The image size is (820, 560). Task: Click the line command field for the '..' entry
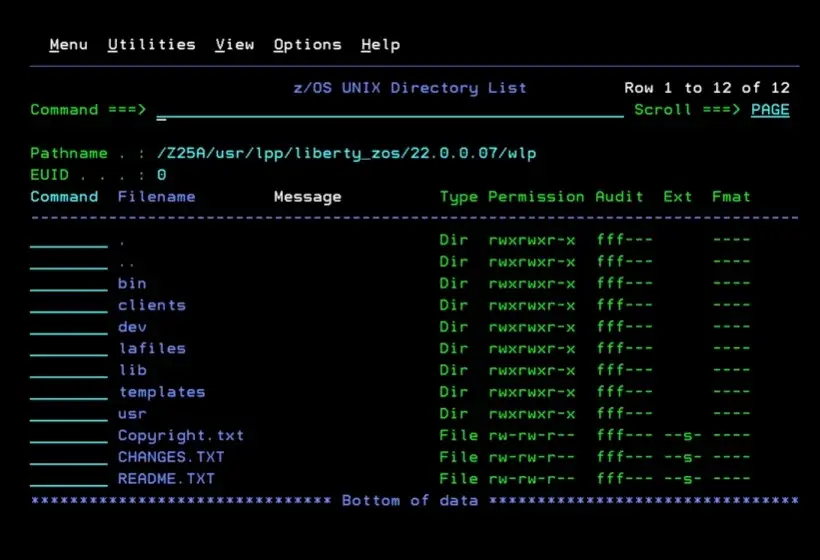(69, 262)
